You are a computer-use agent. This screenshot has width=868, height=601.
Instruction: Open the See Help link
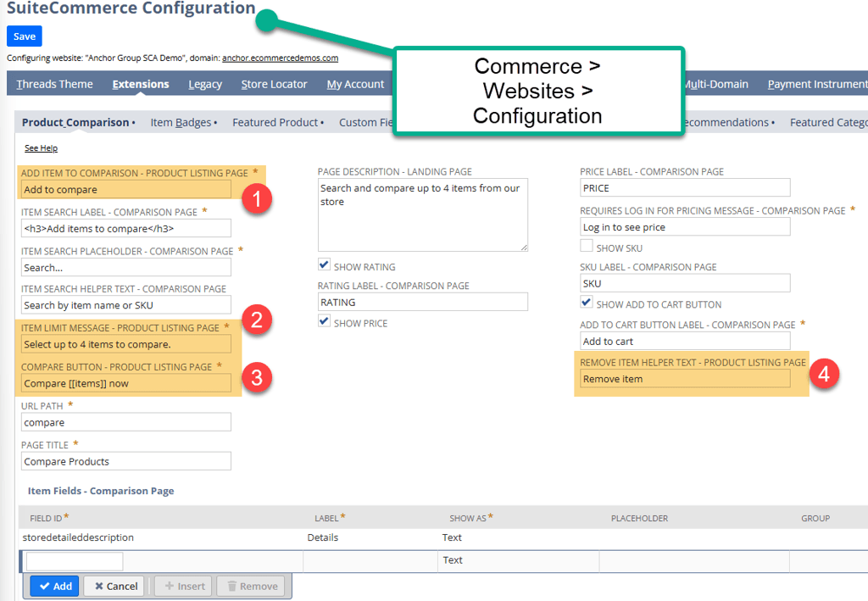tap(41, 147)
